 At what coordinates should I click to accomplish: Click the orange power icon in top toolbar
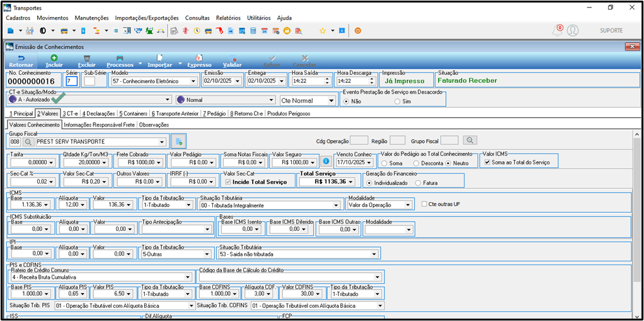(x=358, y=30)
